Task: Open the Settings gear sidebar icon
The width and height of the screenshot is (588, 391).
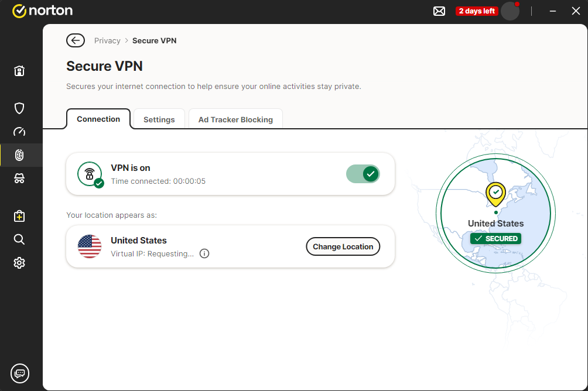Action: click(x=19, y=263)
